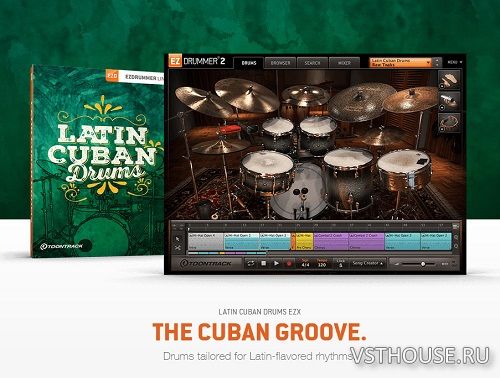The image size is (500, 378).
Task: Click the EZdrummer 2 logo
Action: pos(197,61)
